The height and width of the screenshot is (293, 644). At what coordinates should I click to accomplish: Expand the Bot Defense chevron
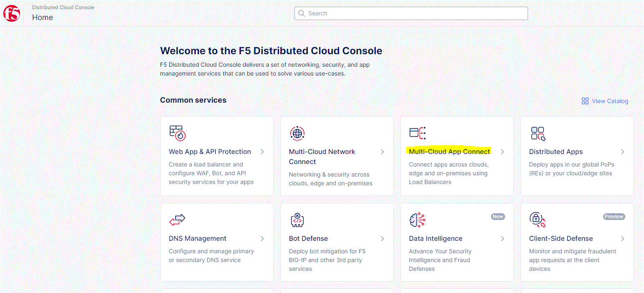382,239
